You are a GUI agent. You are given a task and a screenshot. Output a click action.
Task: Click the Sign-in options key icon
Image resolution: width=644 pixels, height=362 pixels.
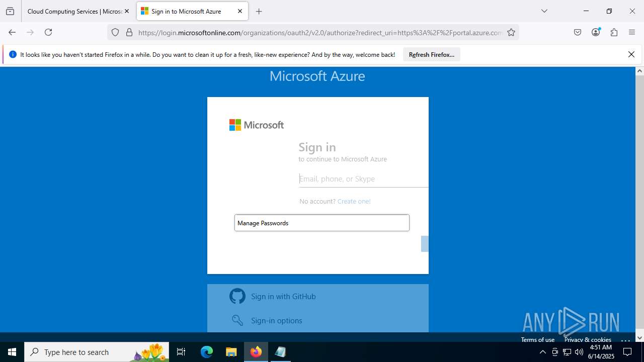click(x=237, y=320)
